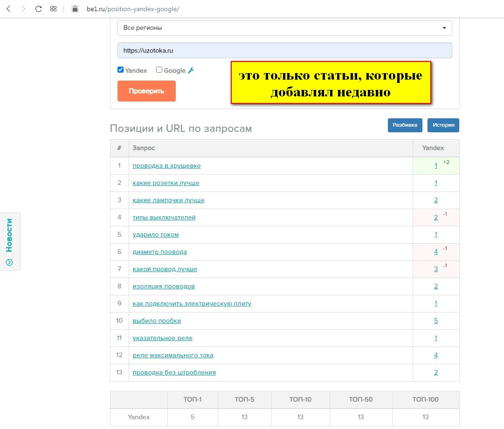Click the ТОП-10 summary header
The width and height of the screenshot is (504, 429).
[x=300, y=400]
